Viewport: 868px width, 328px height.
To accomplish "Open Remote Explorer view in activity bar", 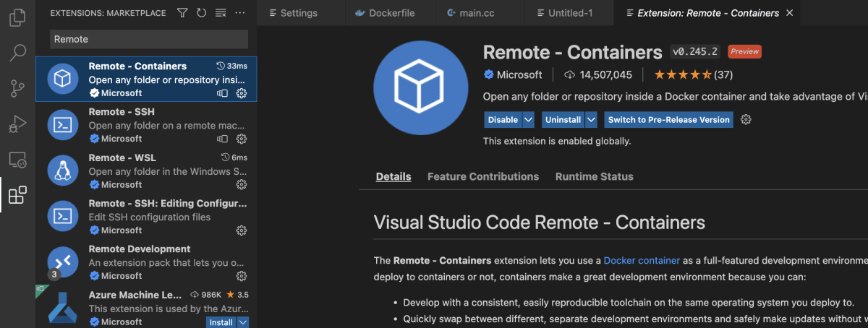I will [17, 160].
